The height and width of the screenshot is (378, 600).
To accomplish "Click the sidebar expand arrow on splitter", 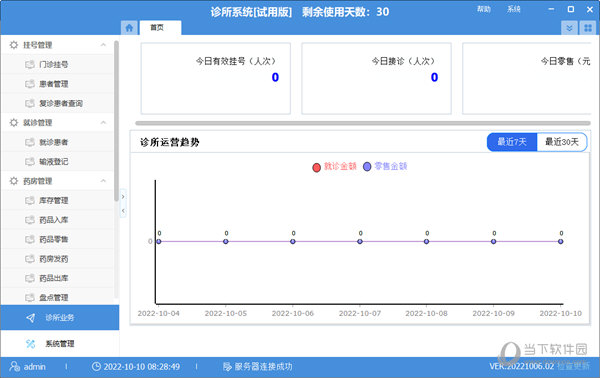I will coord(123,197).
